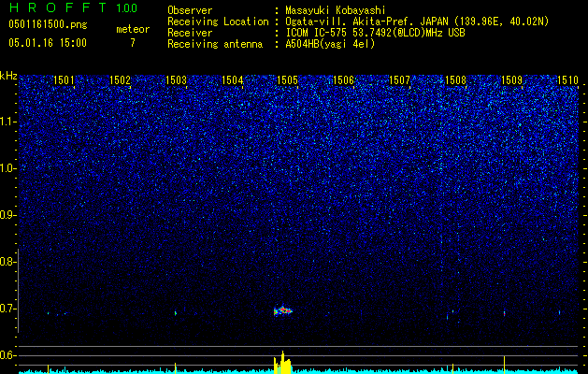Screen dimensions: 588x374
Task: Click the meteor count label
Action: (133, 29)
